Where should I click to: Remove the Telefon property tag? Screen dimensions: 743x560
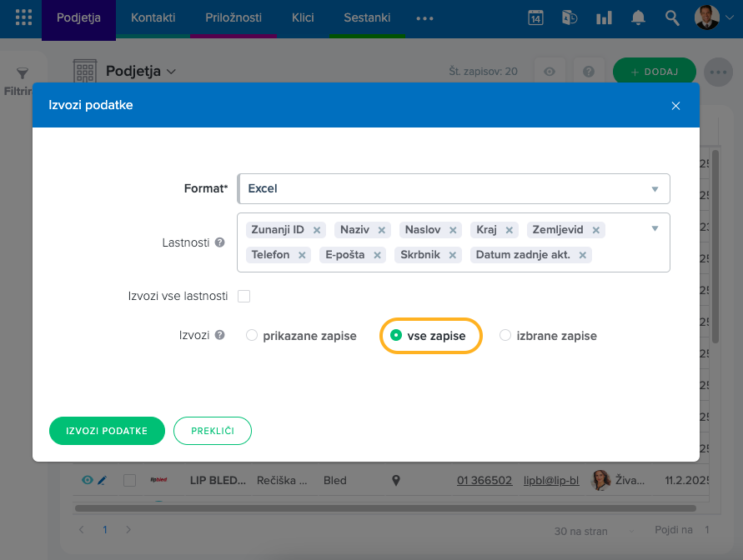click(302, 255)
